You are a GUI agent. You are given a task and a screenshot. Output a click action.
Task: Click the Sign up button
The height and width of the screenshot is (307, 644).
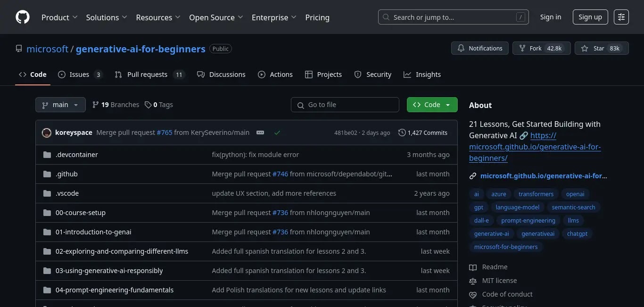(590, 17)
